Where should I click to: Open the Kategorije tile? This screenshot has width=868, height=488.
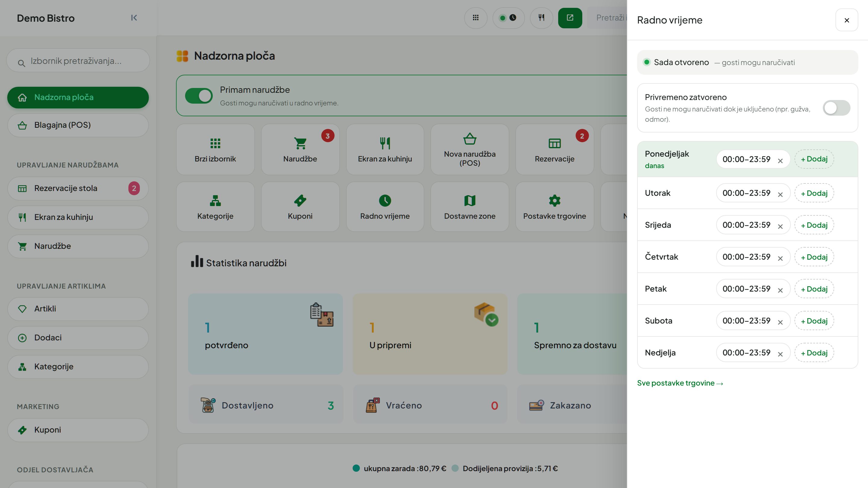(215, 206)
